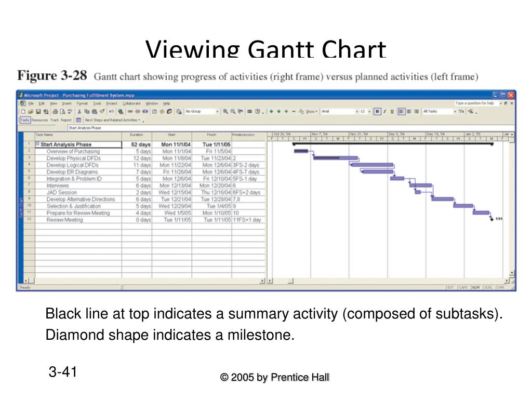532x399 pixels.
Task: Open the File menu
Action: (x=31, y=103)
